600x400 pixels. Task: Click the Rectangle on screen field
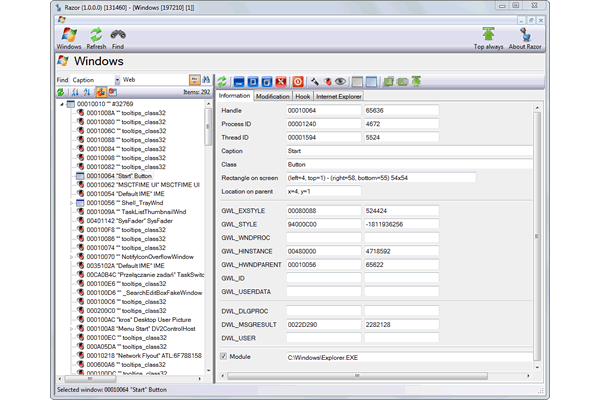(381, 178)
